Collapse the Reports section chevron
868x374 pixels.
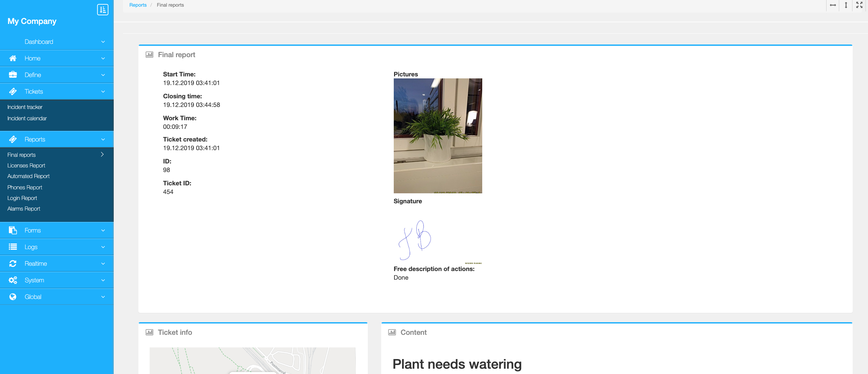tap(103, 140)
